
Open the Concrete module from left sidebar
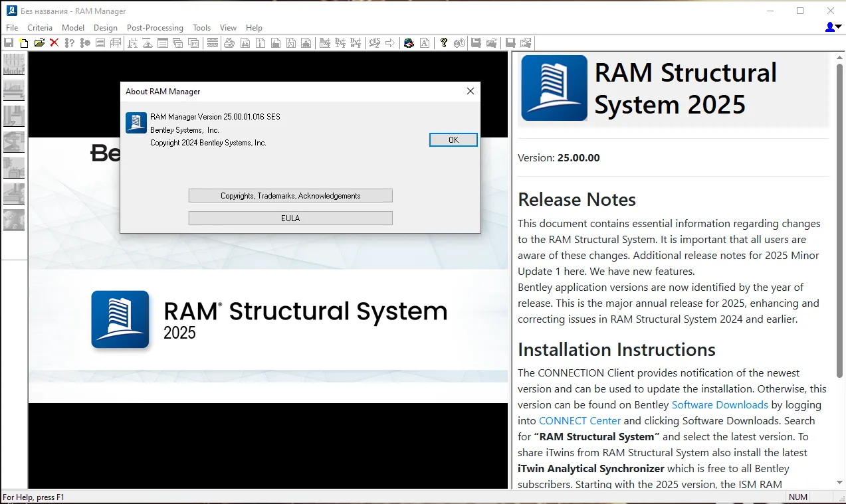click(x=14, y=167)
